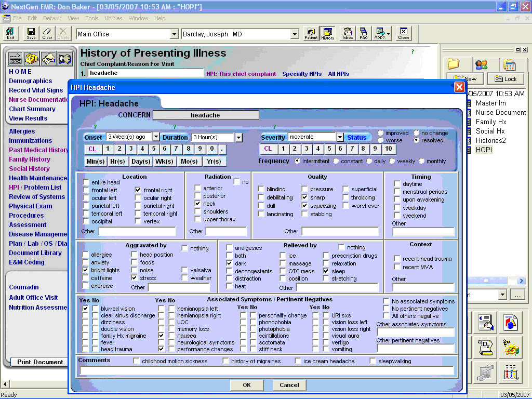Open the people icon in right panel

[481, 64]
